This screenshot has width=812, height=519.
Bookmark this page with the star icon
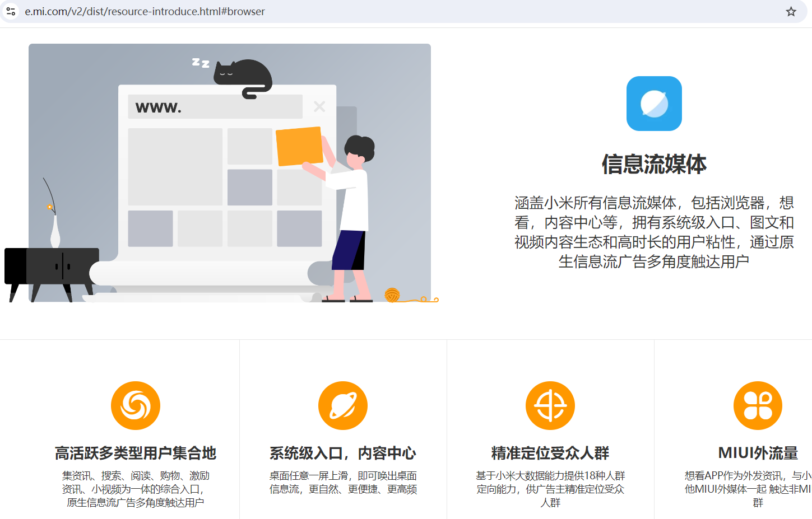[791, 11]
